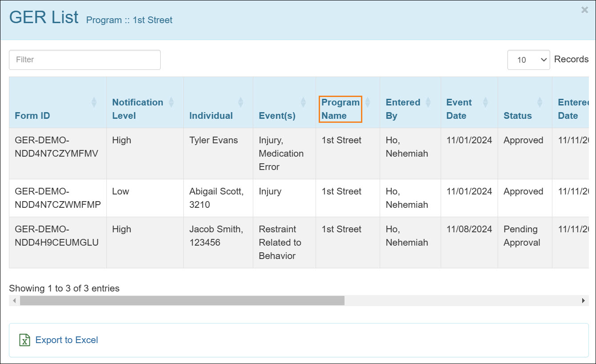Select the Tyler Evans row

click(x=214, y=141)
